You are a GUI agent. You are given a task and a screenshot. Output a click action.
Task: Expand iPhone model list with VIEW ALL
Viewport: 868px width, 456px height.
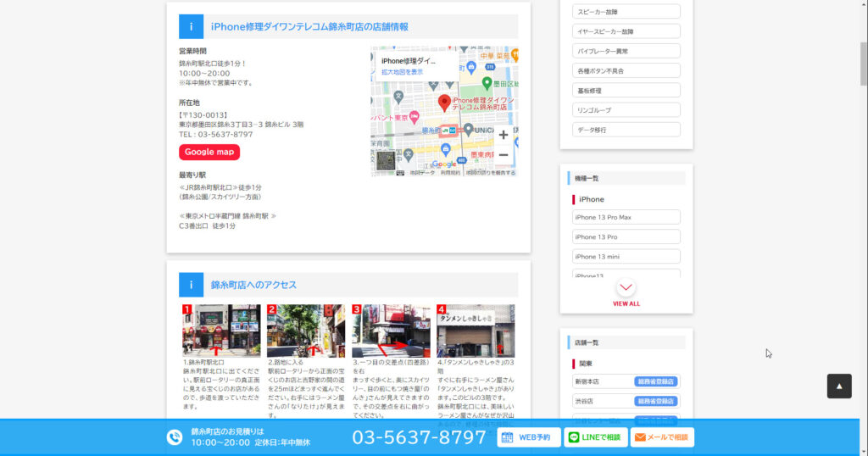(626, 292)
